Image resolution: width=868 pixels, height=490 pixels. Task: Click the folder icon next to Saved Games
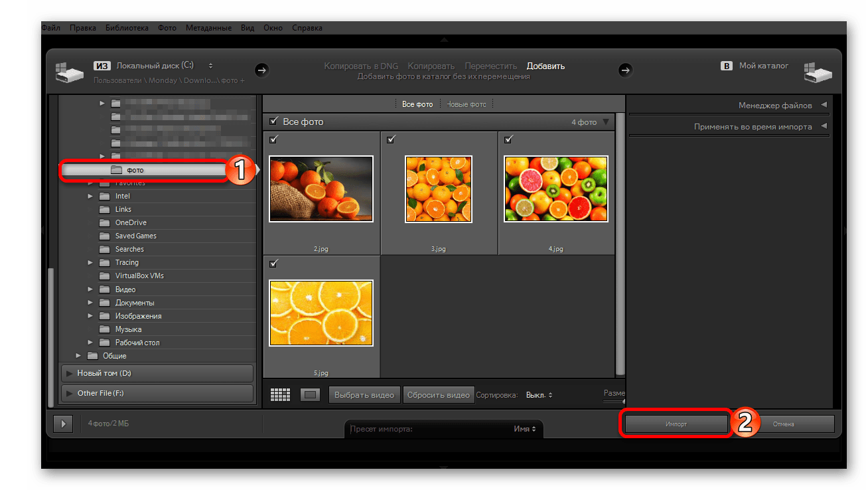point(104,236)
